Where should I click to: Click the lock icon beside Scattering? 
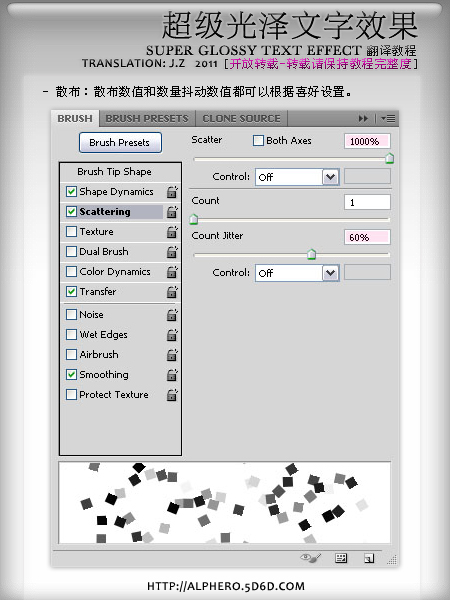click(172, 212)
